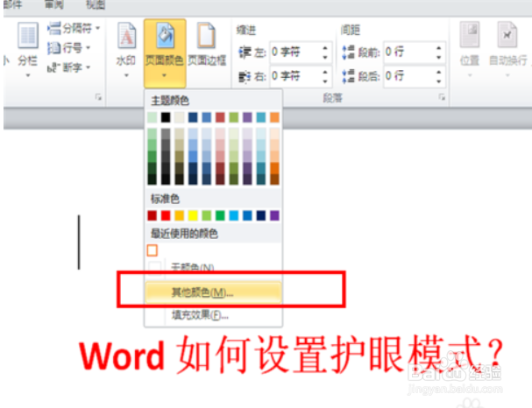Screen dimensions: 532x408
Task: Expand the 自动换行 dropdown arrow
Action: coord(507,75)
